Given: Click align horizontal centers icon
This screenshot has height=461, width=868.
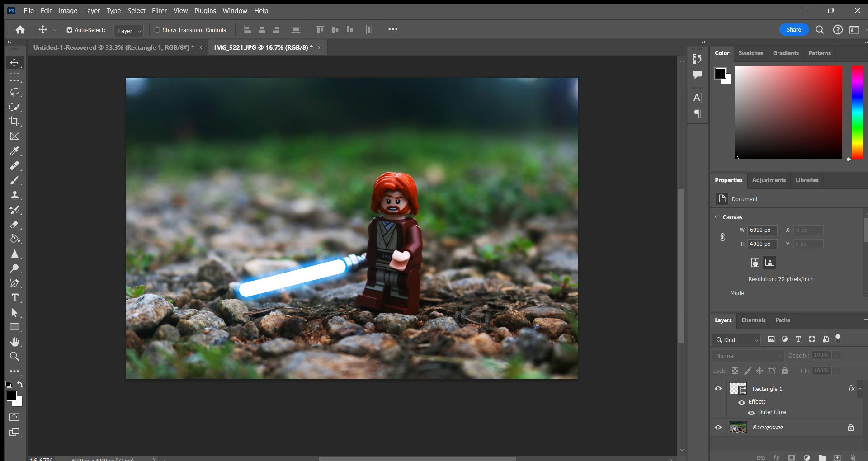Looking at the screenshot, I should 262,30.
